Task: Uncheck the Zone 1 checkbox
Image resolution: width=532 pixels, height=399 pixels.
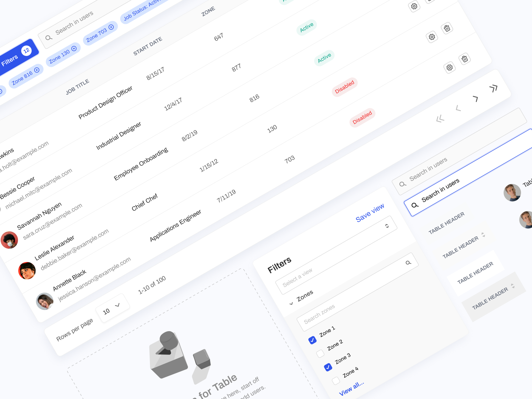Action: (x=312, y=340)
